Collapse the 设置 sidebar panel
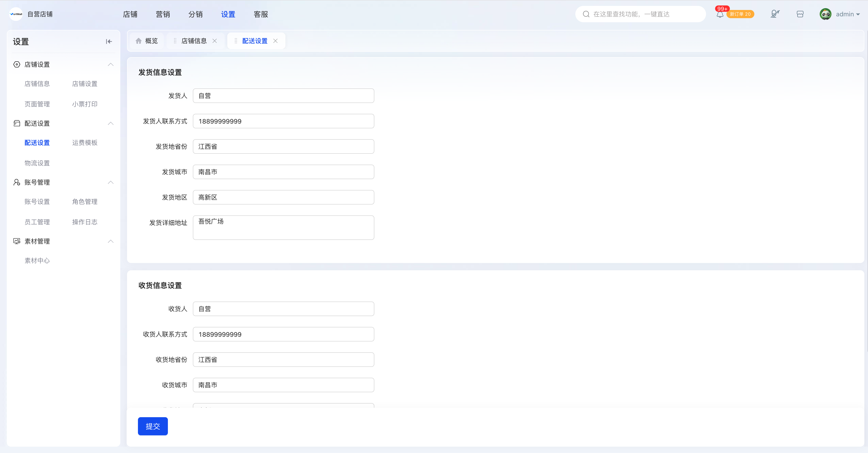The image size is (868, 453). pyautogui.click(x=108, y=41)
